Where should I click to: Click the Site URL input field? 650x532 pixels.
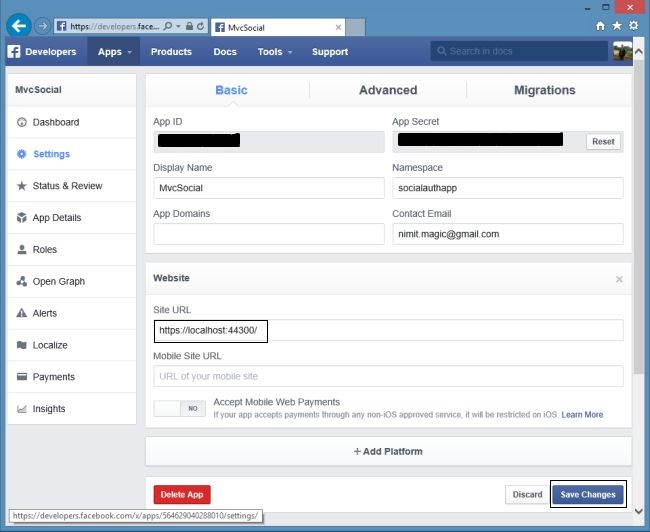pos(388,330)
